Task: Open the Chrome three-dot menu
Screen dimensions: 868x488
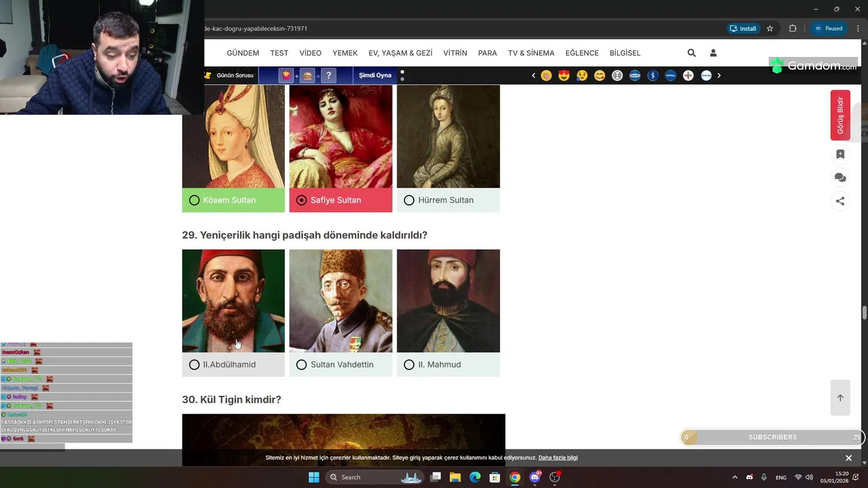Action: pyautogui.click(x=858, y=28)
